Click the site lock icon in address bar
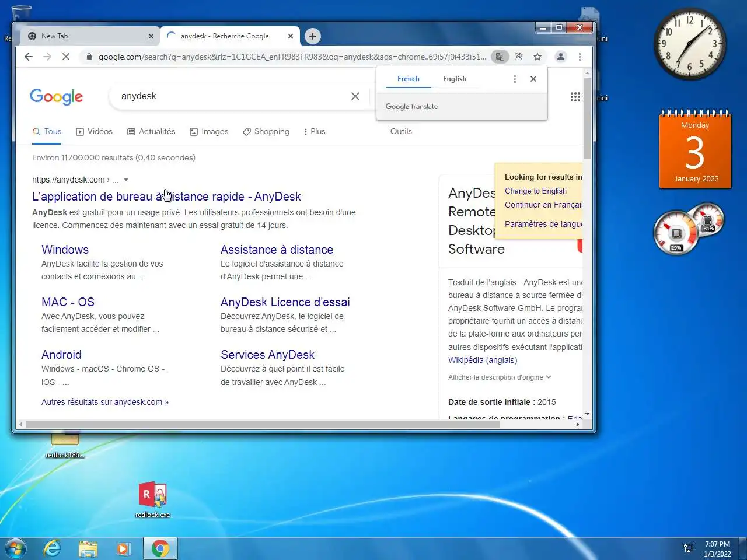The image size is (747, 560). tap(89, 57)
